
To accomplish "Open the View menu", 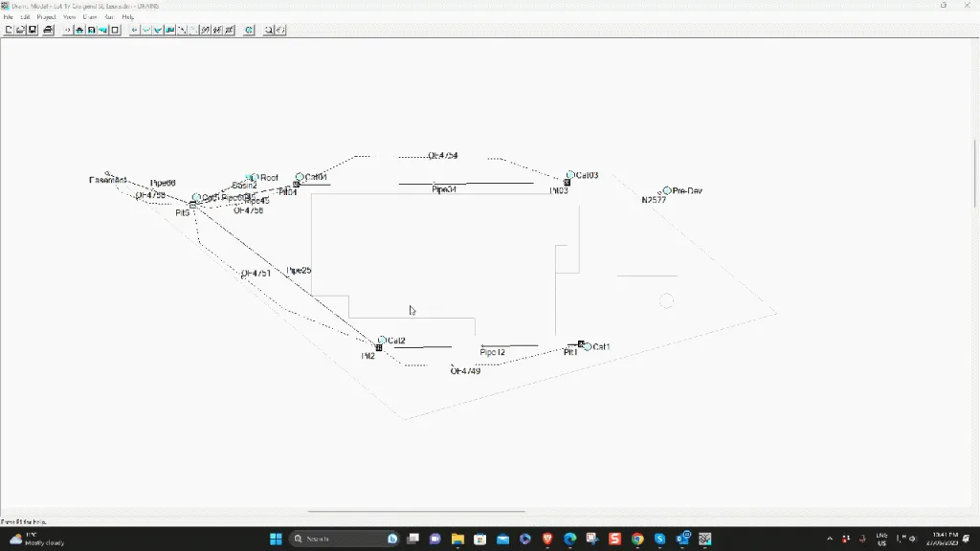I will tap(69, 17).
